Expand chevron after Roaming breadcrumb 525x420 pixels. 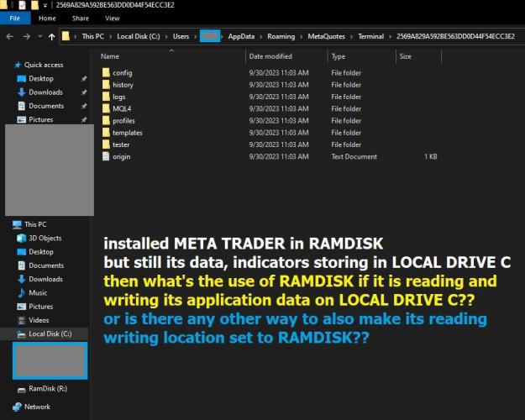302,36
